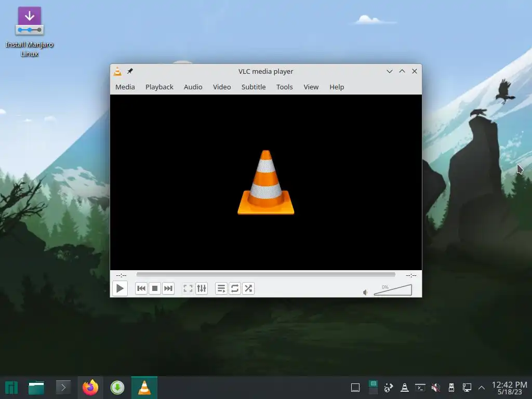Image resolution: width=532 pixels, height=399 pixels.
Task: Open the Playback menu
Action: coord(159,87)
